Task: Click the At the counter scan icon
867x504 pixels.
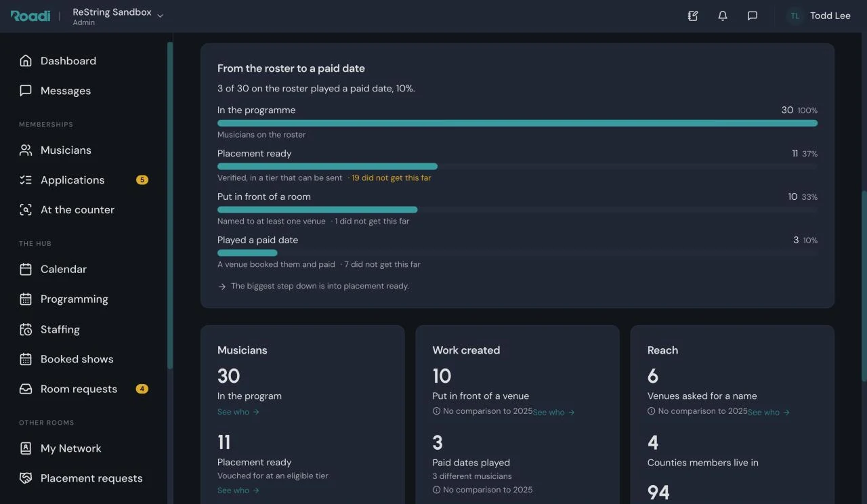Action: (x=26, y=210)
